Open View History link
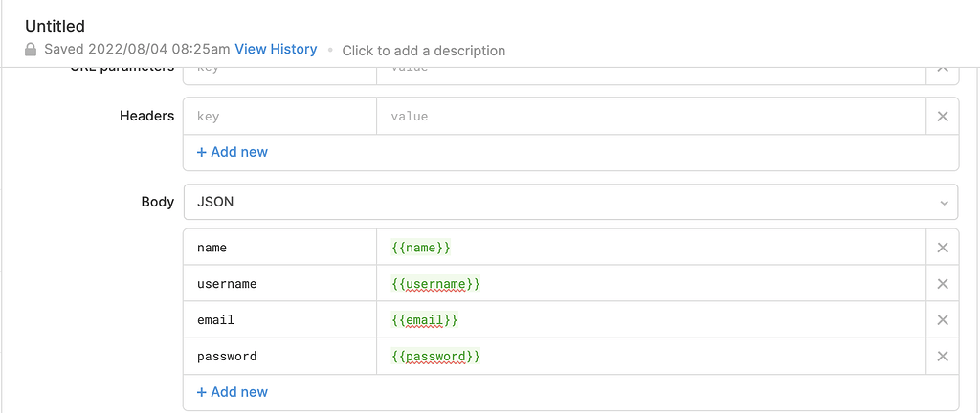Image resolution: width=980 pixels, height=413 pixels. tap(276, 49)
